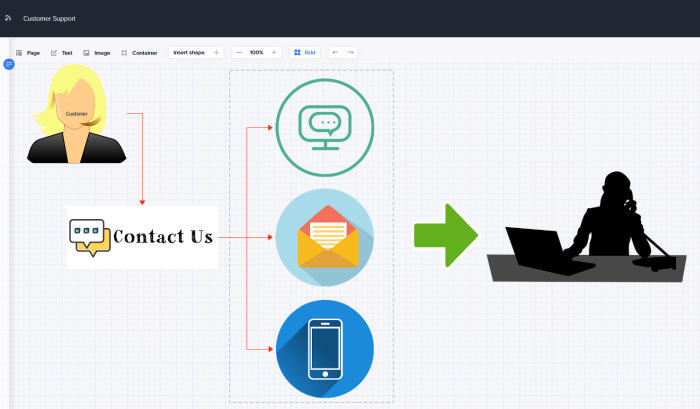Screen dimensions: 700x409
Task: Click the redo arrow
Action: (x=351, y=53)
